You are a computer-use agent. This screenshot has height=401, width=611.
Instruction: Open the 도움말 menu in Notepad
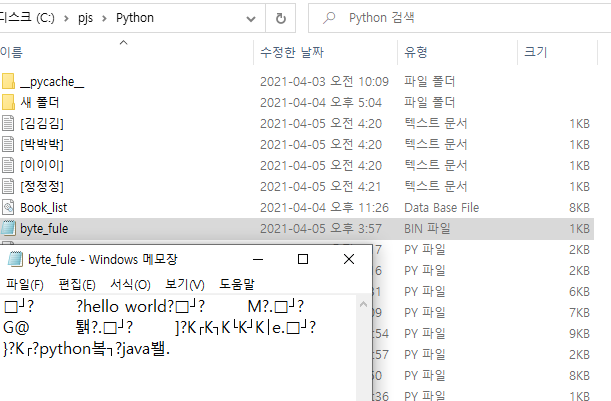pyautogui.click(x=237, y=284)
